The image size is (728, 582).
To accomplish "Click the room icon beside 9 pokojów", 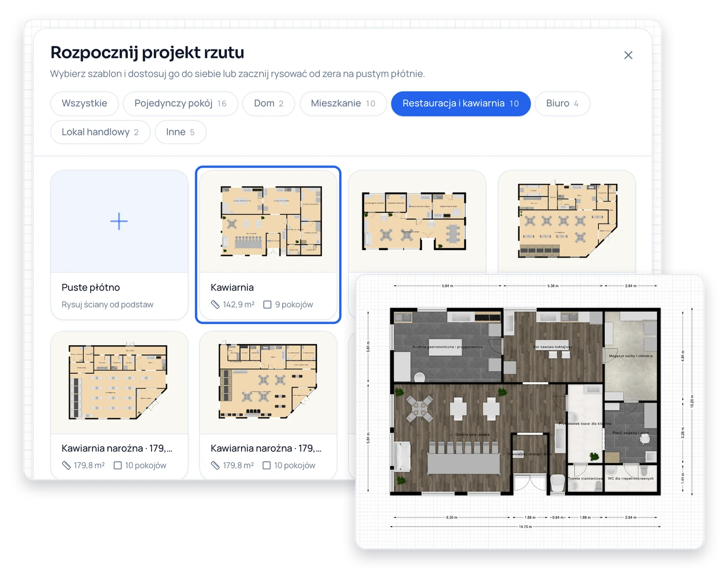I will pyautogui.click(x=268, y=305).
